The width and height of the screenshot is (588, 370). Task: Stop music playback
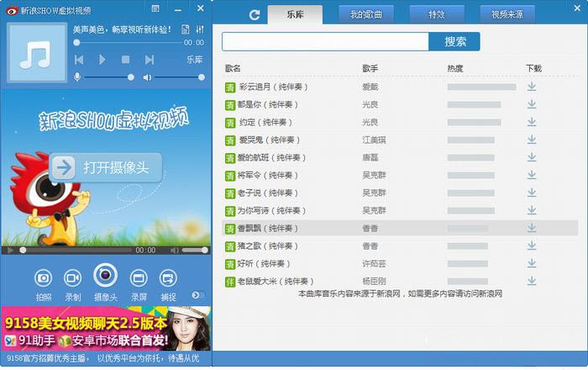pyautogui.click(x=126, y=60)
